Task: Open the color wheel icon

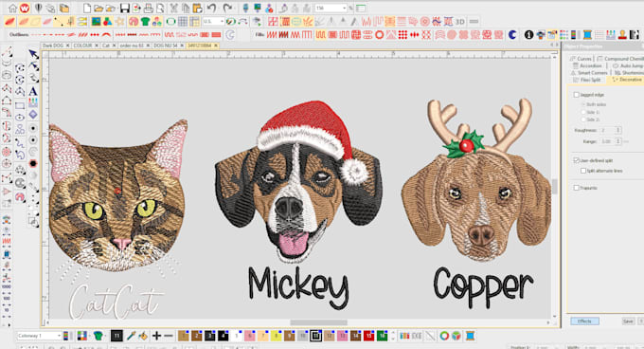Action: pyautogui.click(x=444, y=336)
